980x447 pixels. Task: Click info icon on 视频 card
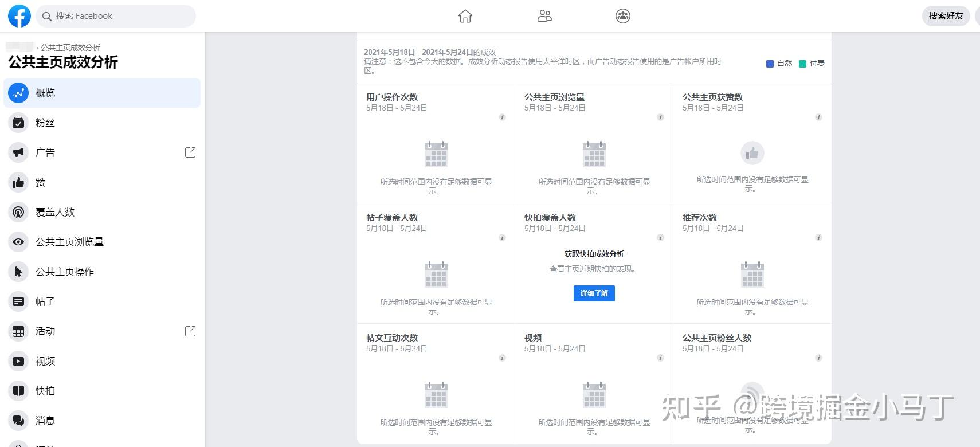[x=660, y=358]
